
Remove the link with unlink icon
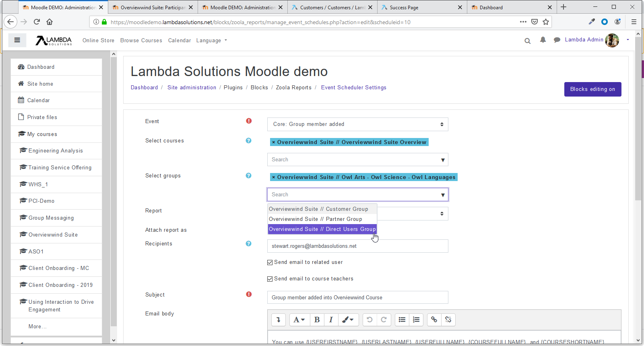pyautogui.click(x=448, y=319)
